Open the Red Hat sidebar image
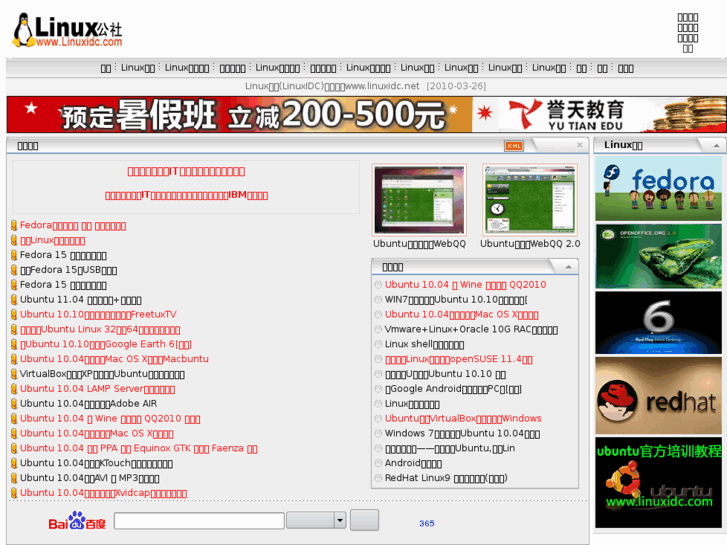Screen dimensions: 727x545 (658, 395)
